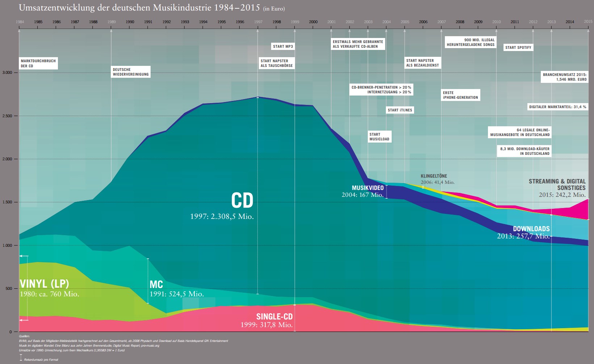Click the MC 1991 label
This screenshot has width=594, height=364.
click(x=156, y=285)
